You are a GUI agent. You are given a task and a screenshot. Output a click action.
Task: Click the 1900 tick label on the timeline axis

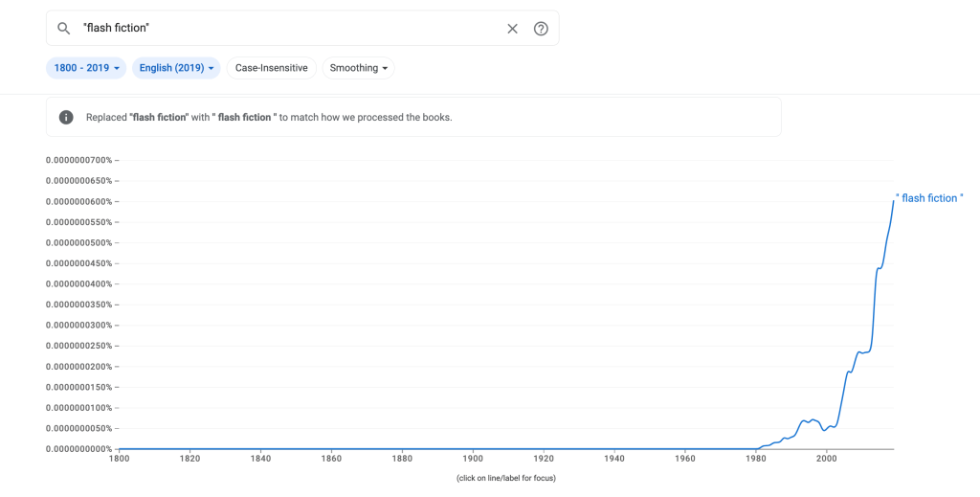[x=473, y=460]
